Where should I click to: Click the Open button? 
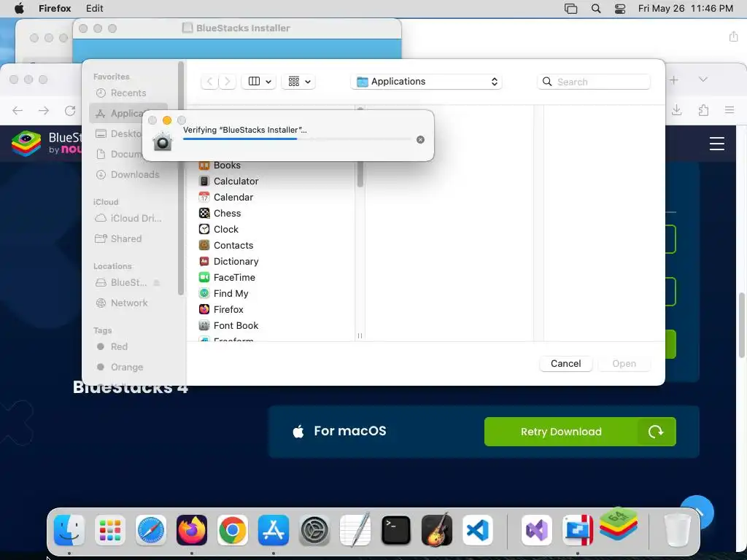624,364
